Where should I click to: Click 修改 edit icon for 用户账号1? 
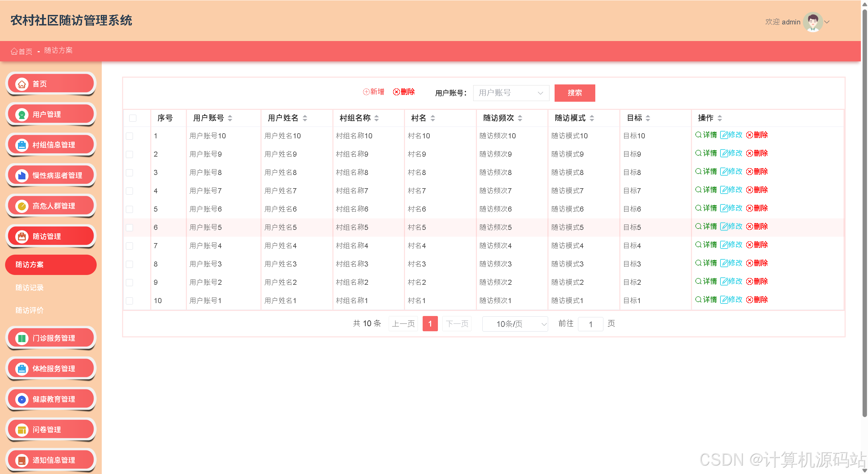pyautogui.click(x=724, y=299)
